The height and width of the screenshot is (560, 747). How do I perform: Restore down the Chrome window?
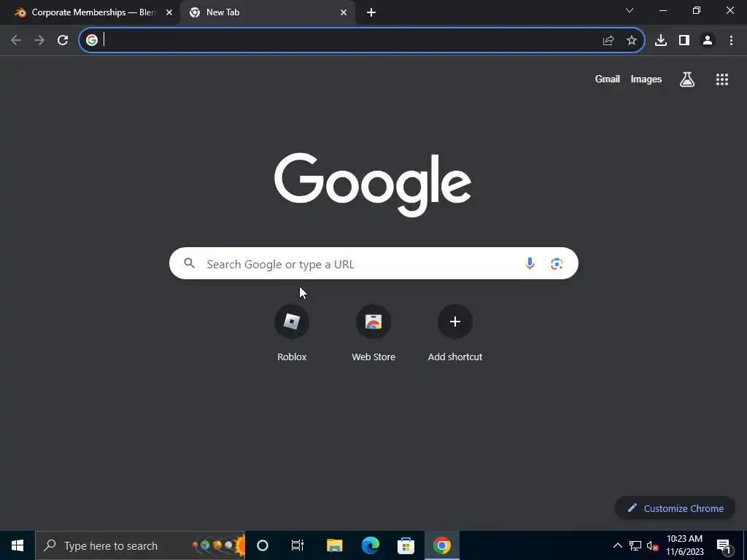[x=697, y=10]
